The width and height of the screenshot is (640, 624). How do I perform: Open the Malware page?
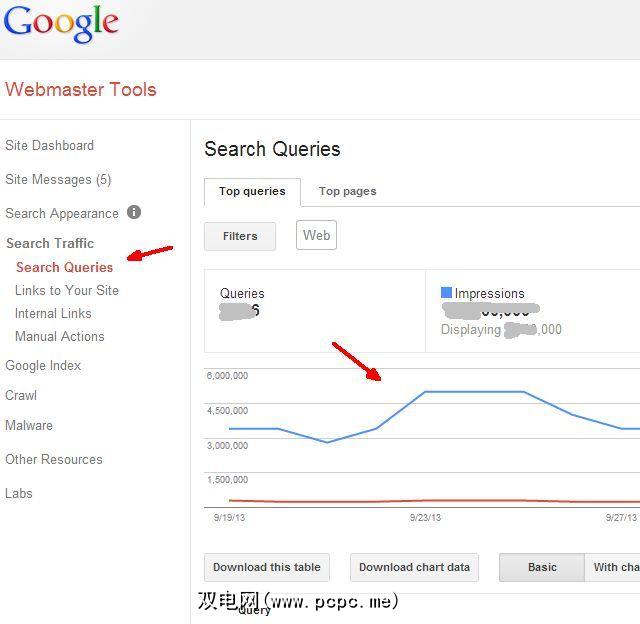[x=29, y=426]
